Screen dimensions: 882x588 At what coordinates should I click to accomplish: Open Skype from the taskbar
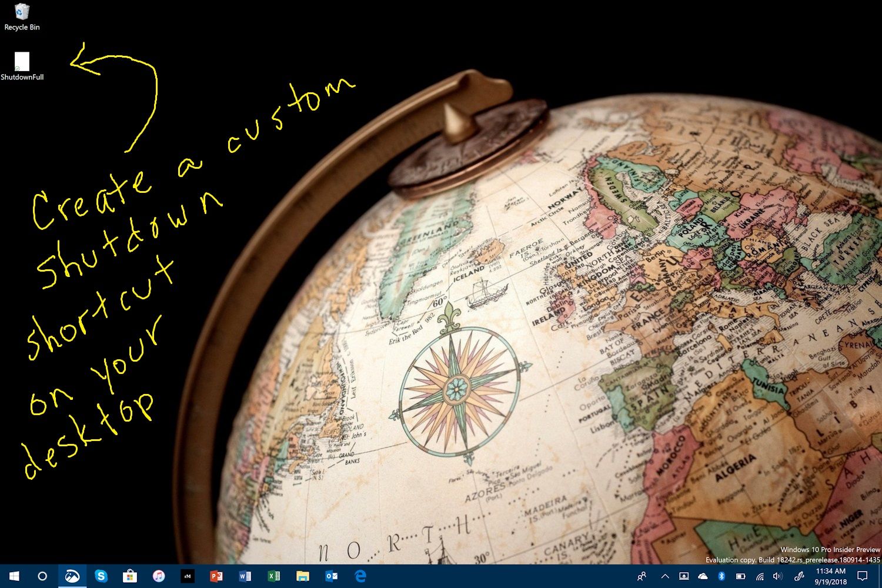tap(101, 576)
